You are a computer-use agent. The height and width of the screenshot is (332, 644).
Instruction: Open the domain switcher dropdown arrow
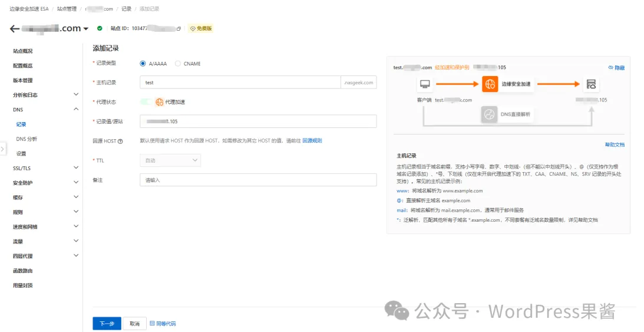click(86, 29)
